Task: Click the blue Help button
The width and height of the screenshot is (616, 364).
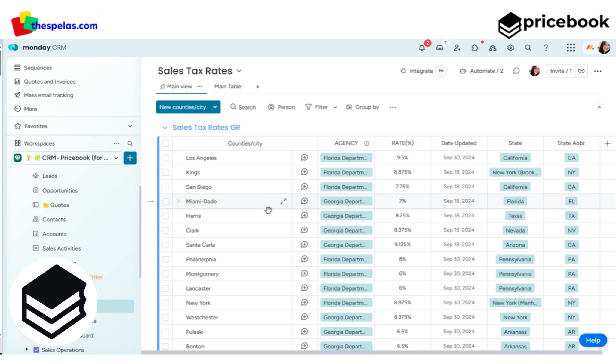Action: 593,340
